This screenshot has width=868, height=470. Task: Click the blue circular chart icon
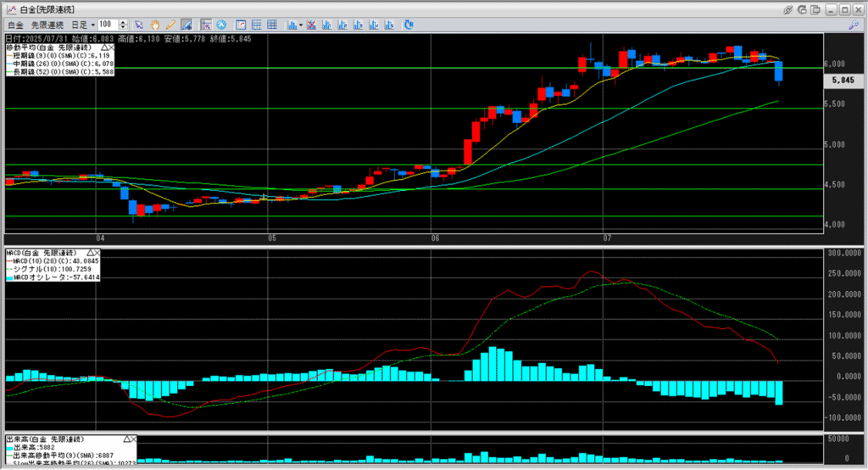point(221,25)
